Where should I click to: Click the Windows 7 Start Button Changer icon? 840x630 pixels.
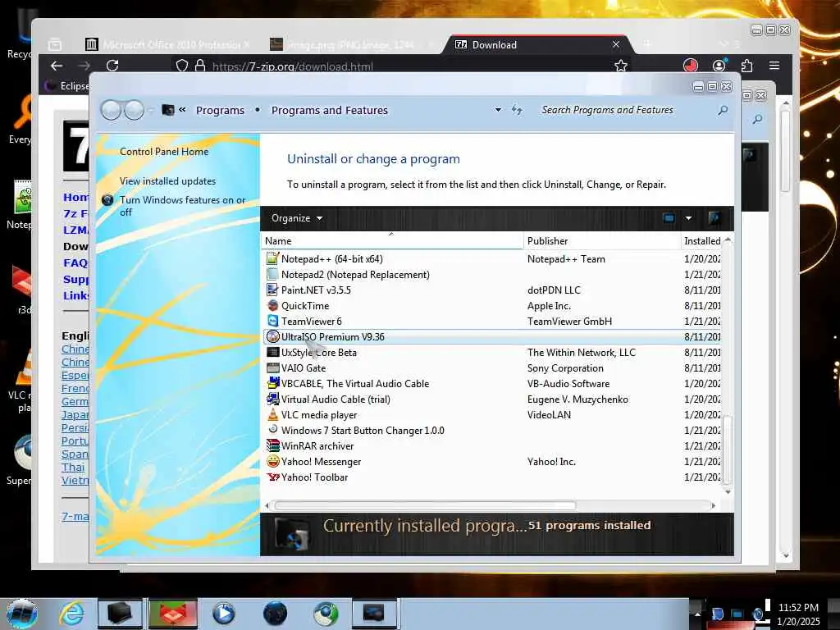pyautogui.click(x=272, y=430)
